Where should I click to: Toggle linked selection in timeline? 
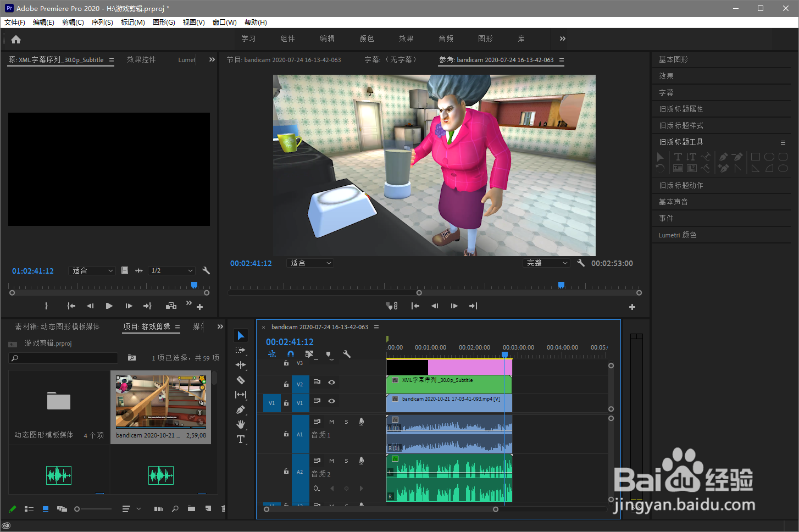click(x=309, y=354)
